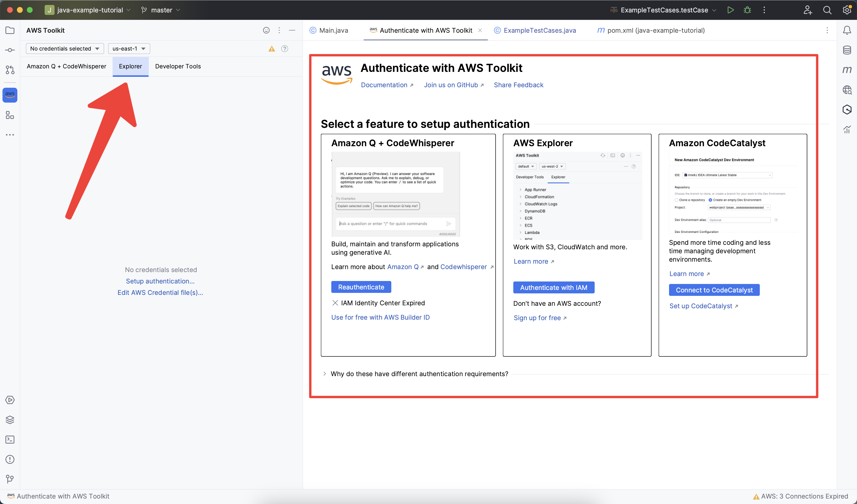857x504 pixels.
Task: Run ExampleTestCases.testCase with play icon
Action: pyautogui.click(x=731, y=10)
